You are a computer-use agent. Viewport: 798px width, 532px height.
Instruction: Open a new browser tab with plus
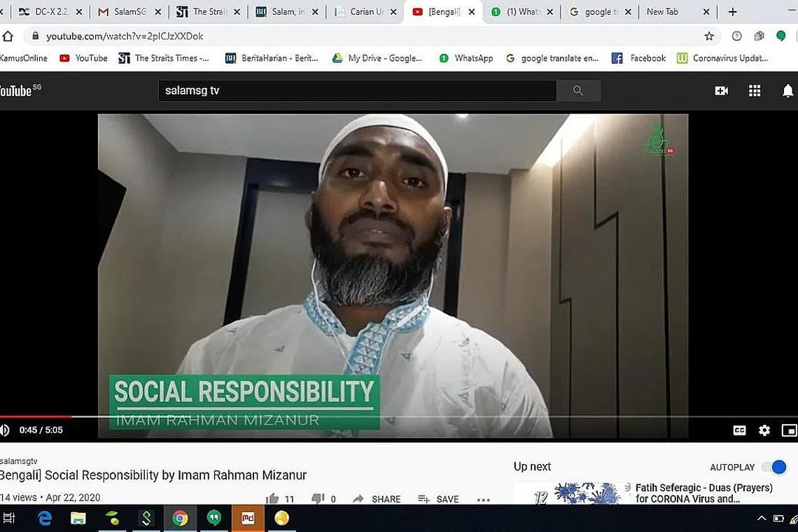[733, 12]
